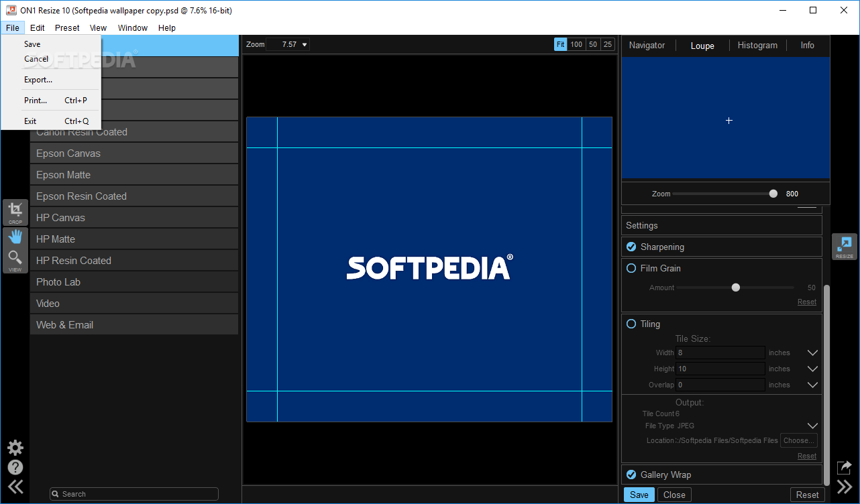
Task: Open the Settings section header
Action: pos(722,225)
